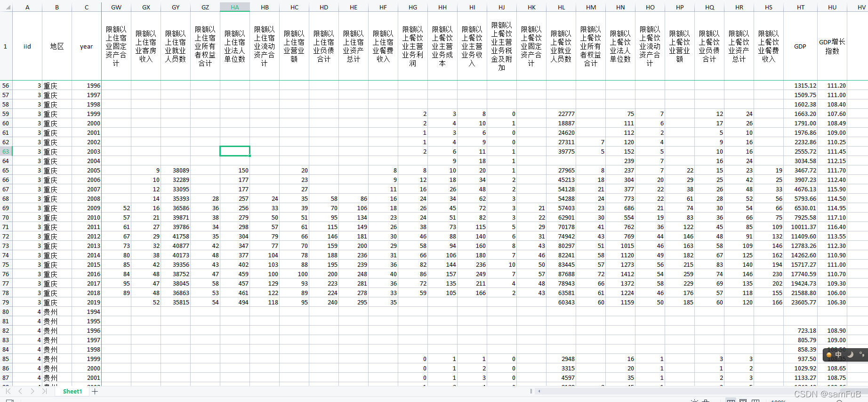The image size is (868, 402).
Task: Select the row 79 header
Action: coord(6,302)
